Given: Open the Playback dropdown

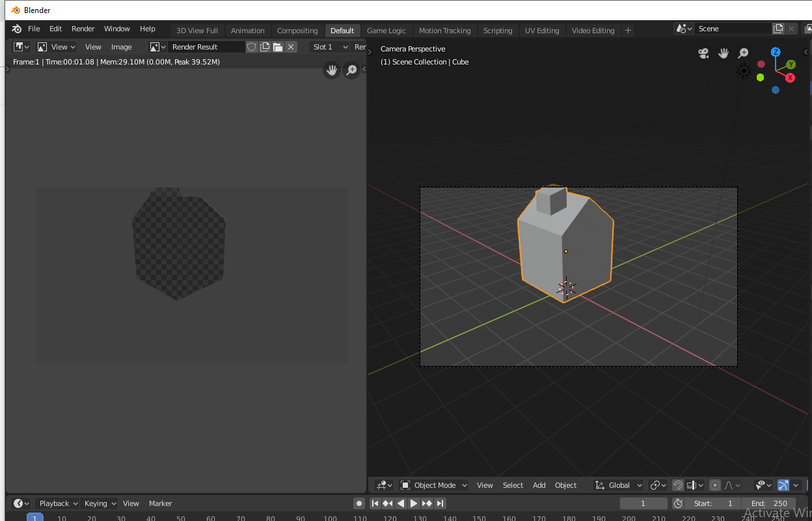Looking at the screenshot, I should click(x=58, y=503).
